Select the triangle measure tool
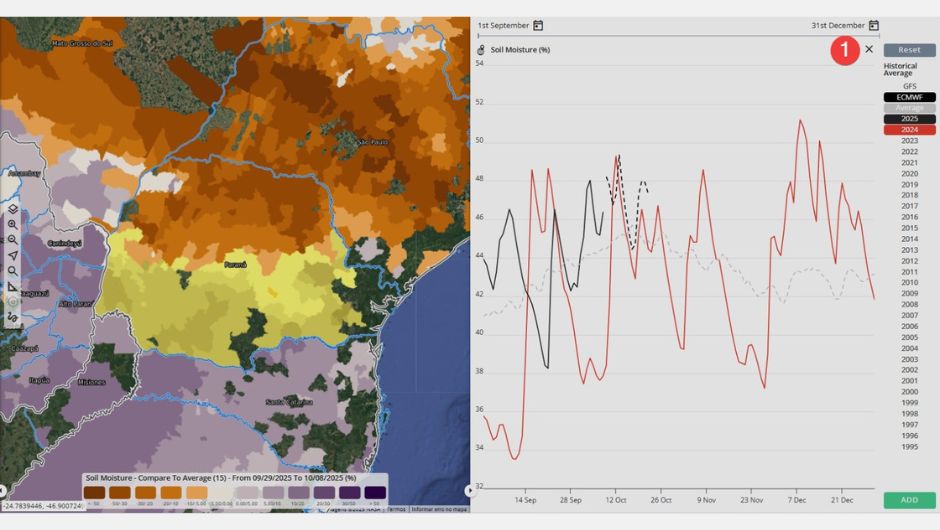This screenshot has height=530, width=940. pyautogui.click(x=13, y=286)
